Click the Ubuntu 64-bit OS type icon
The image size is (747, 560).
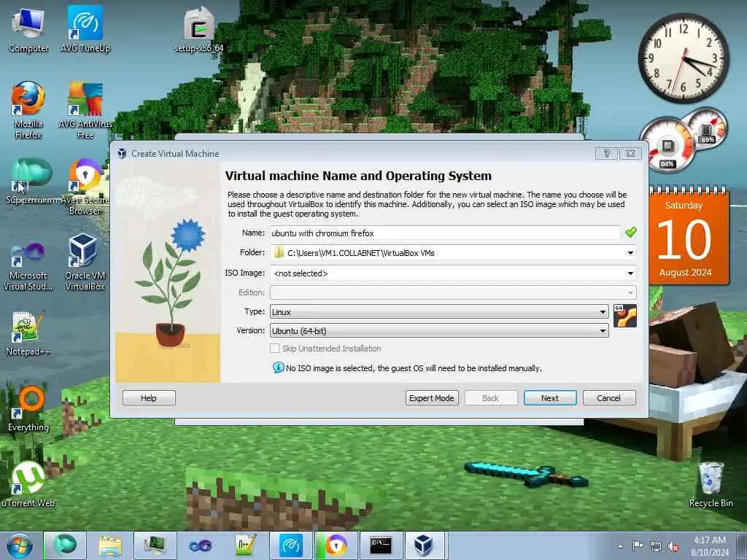[x=625, y=316]
